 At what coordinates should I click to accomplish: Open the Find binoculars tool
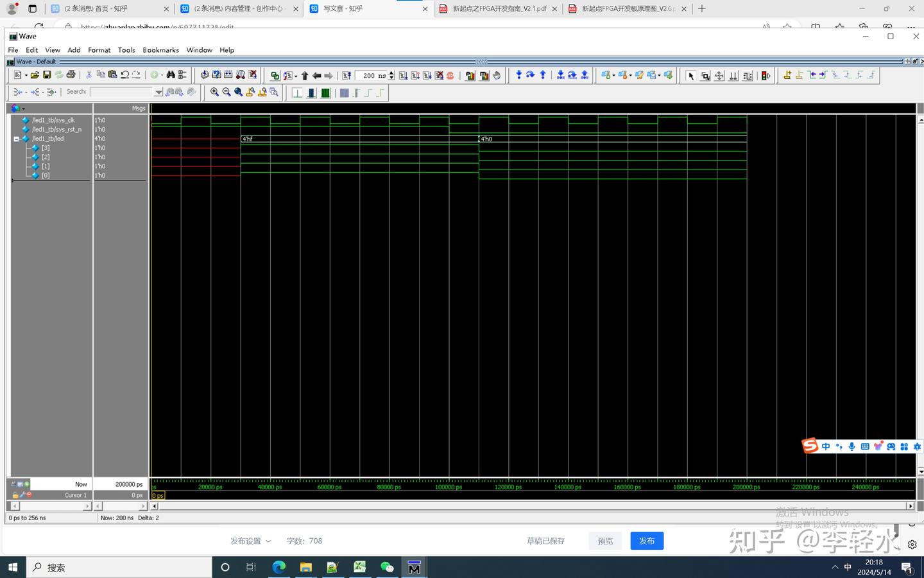(170, 75)
